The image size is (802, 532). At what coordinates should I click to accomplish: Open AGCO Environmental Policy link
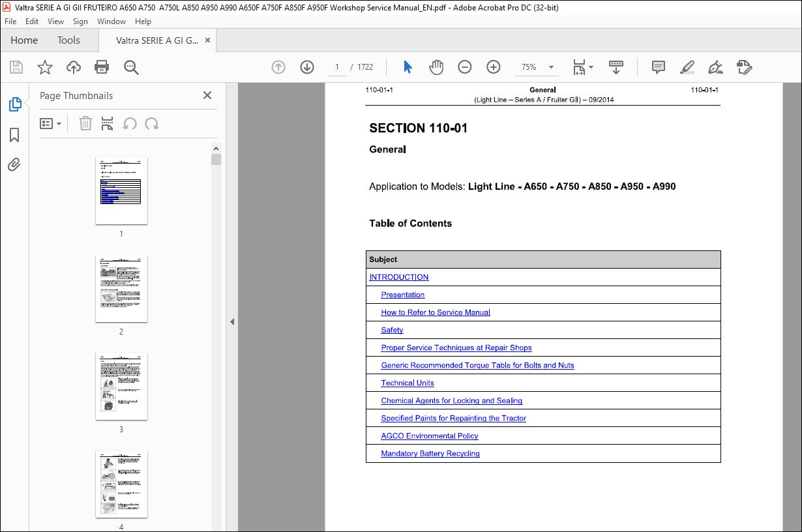[430, 436]
